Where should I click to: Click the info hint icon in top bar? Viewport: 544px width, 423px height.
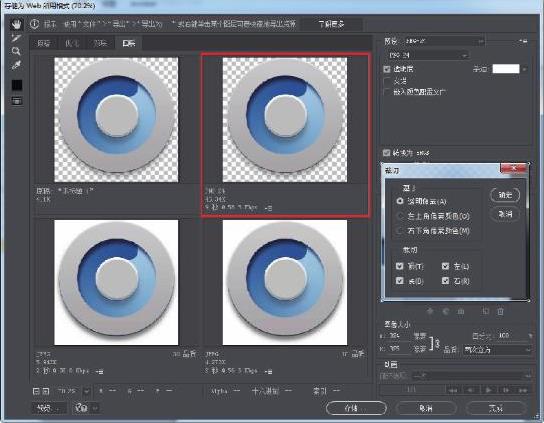click(34, 24)
